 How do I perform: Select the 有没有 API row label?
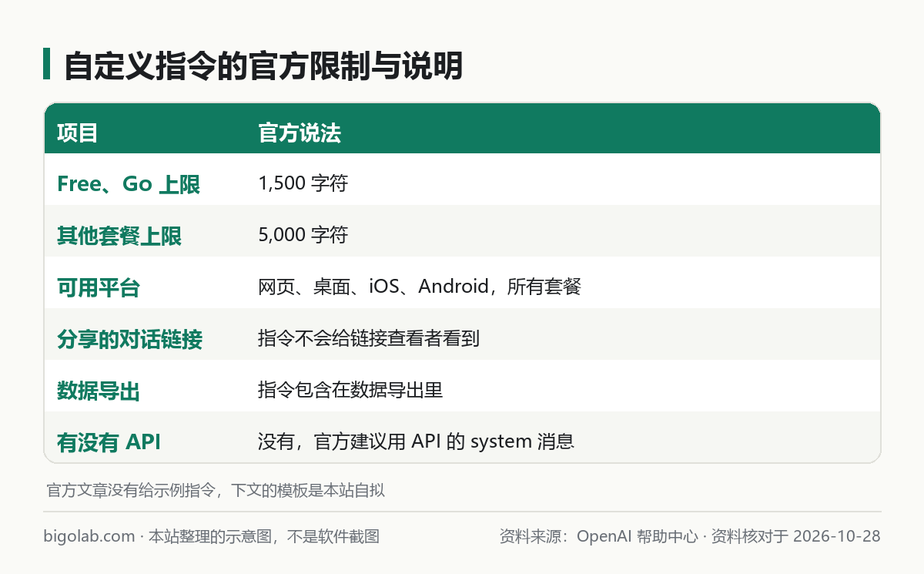(109, 442)
